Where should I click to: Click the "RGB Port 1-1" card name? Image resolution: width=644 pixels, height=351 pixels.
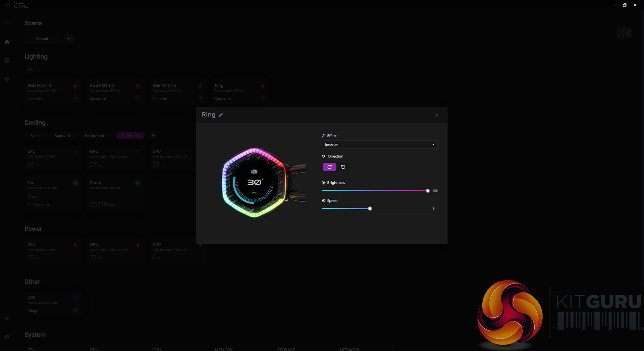pos(39,85)
